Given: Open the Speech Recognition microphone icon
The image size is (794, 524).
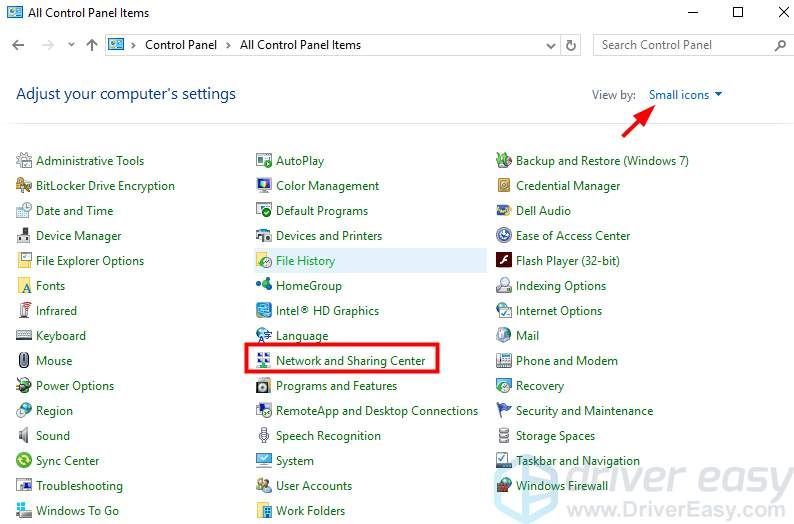Looking at the screenshot, I should coord(264,435).
